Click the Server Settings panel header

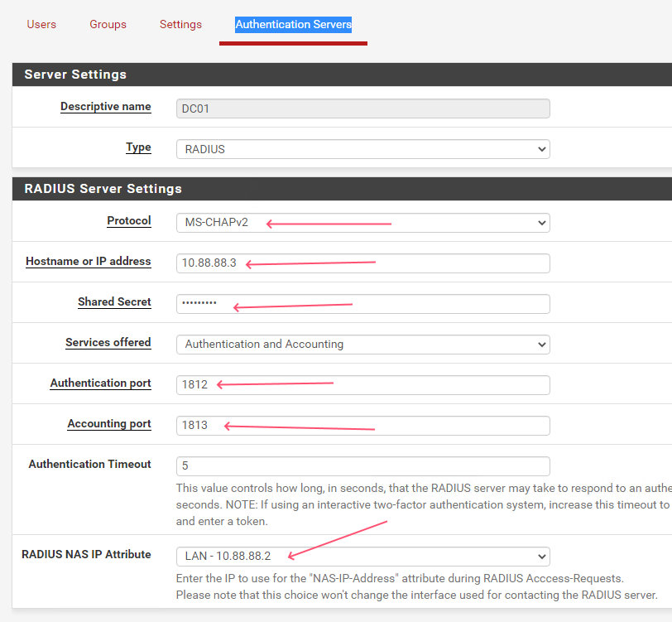(x=75, y=75)
